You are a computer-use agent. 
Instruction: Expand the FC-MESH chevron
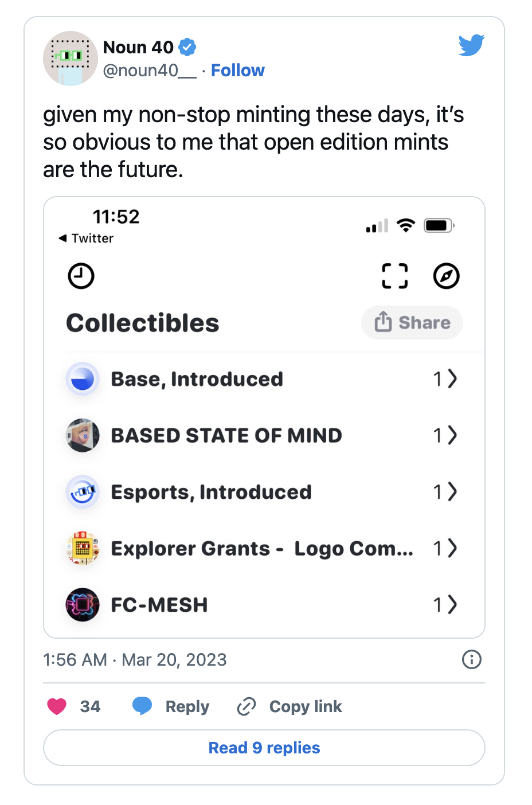coord(452,604)
